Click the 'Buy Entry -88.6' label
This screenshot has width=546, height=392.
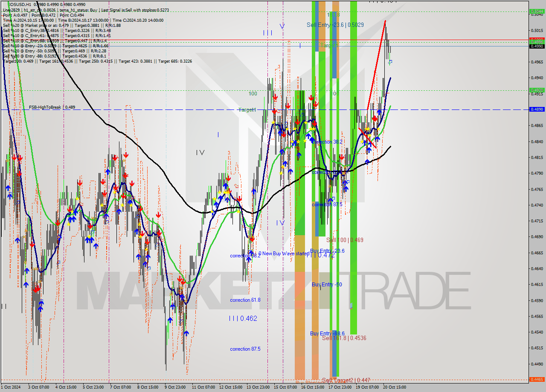327,334
